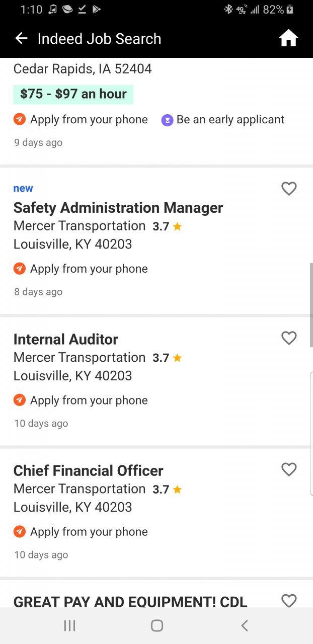The image size is (313, 644).
Task: Open Safety Administration Manager job title
Action: tap(118, 208)
